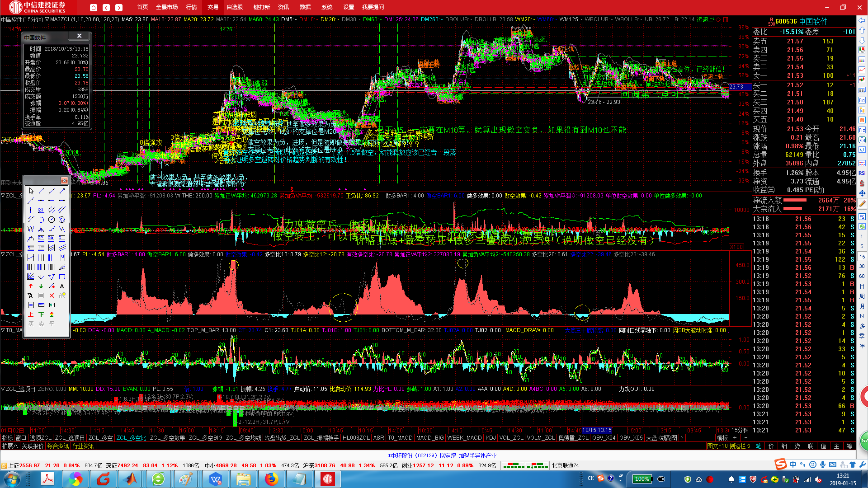Insert a green down arrow marker
This screenshot has width=868, height=488.
point(41,286)
